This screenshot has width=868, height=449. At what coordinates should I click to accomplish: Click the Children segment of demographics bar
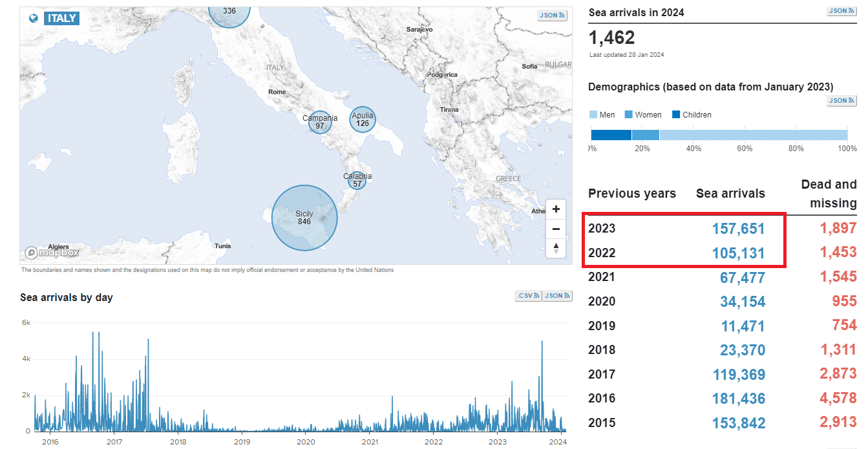(x=611, y=135)
